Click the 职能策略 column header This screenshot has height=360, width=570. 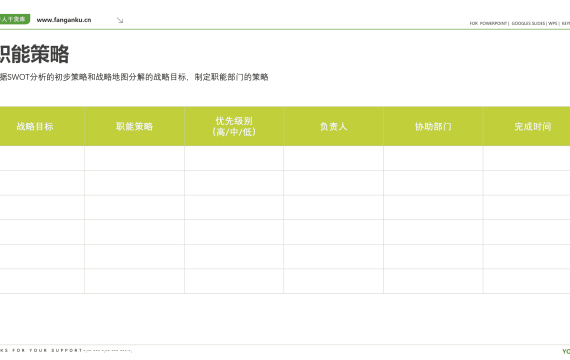click(135, 127)
